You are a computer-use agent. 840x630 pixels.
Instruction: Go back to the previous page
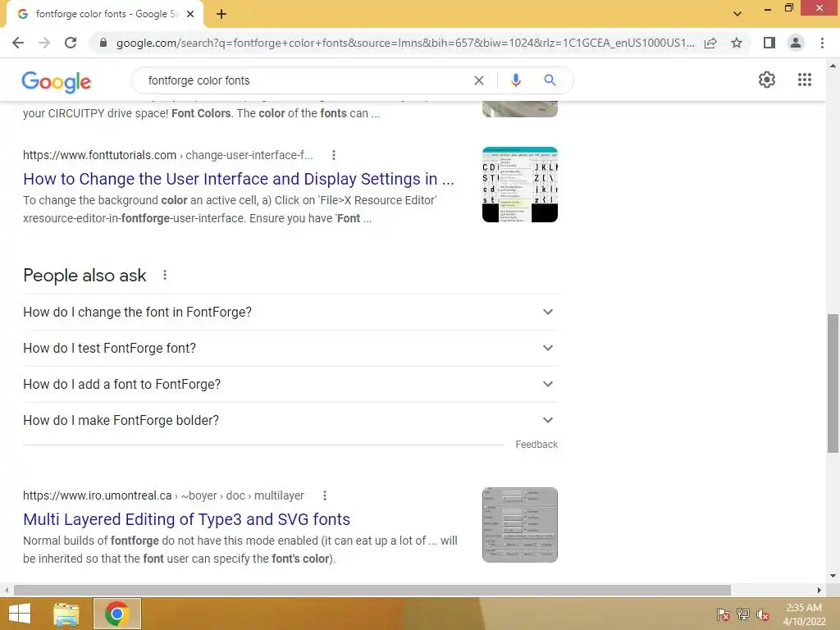18,43
